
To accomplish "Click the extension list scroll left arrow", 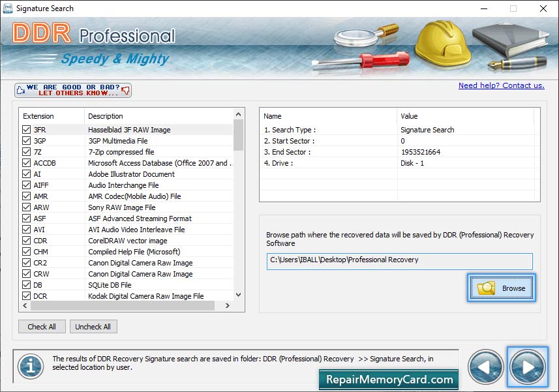I will coord(25,305).
